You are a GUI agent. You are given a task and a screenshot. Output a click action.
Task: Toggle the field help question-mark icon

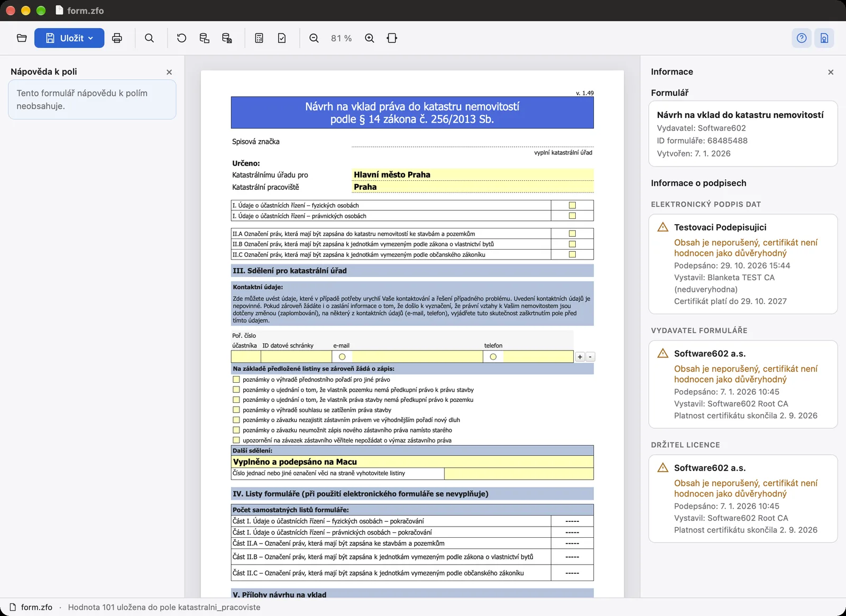[x=802, y=38]
